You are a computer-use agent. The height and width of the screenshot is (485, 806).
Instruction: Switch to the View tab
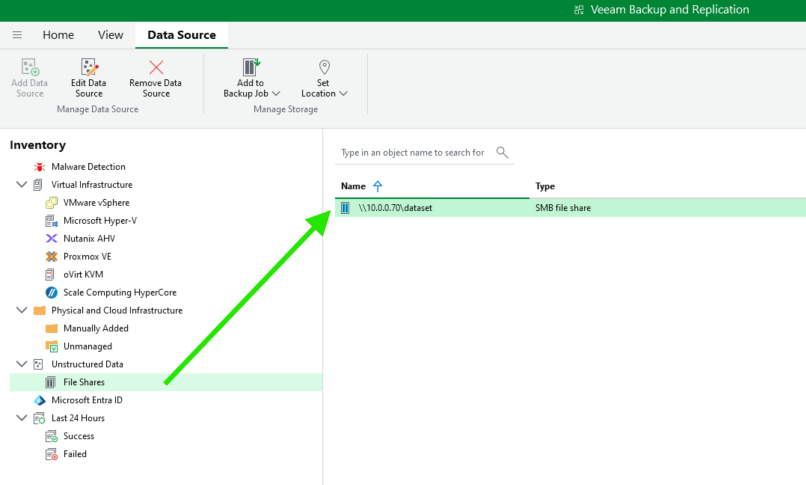pos(110,35)
